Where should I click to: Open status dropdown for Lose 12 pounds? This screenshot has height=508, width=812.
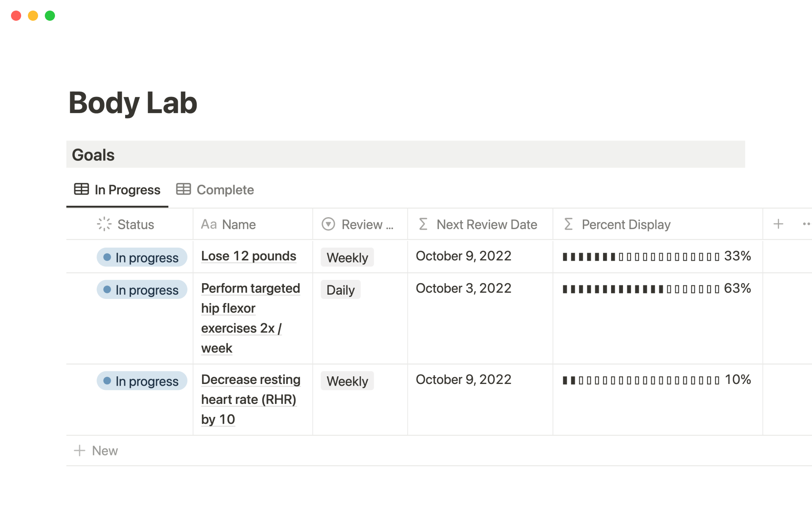[142, 257]
